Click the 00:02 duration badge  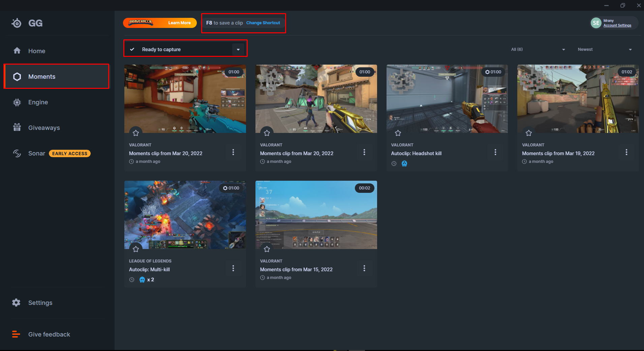[x=365, y=188]
